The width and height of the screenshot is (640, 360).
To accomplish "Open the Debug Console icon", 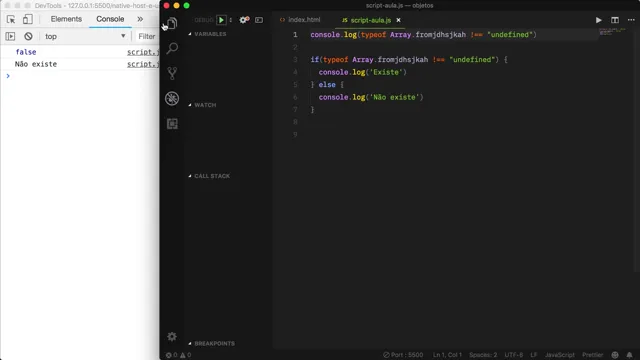I will [259, 20].
